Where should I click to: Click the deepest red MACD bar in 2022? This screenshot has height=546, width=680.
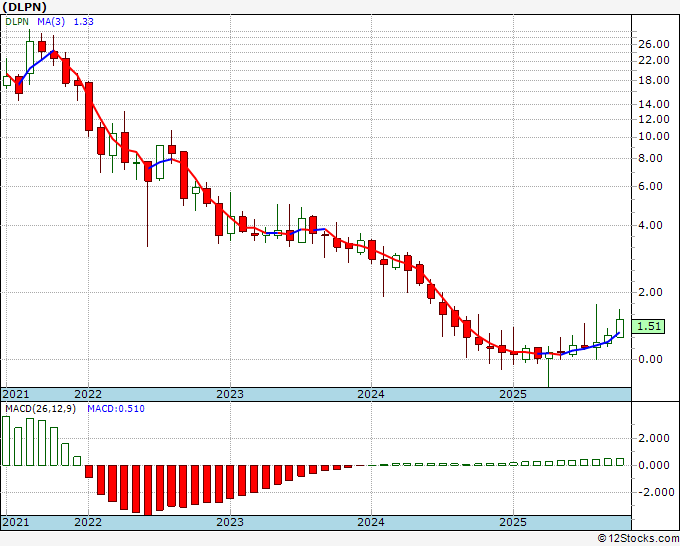[x=148, y=490]
